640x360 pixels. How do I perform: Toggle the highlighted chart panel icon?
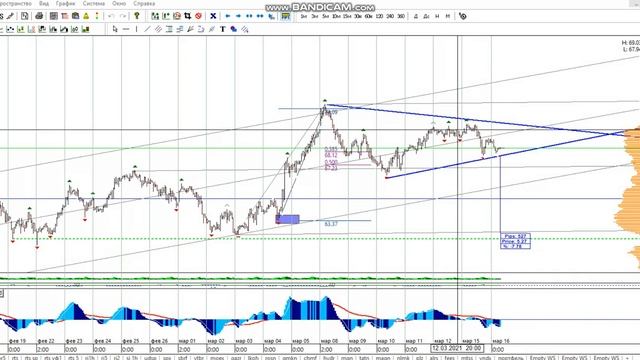click(x=285, y=16)
